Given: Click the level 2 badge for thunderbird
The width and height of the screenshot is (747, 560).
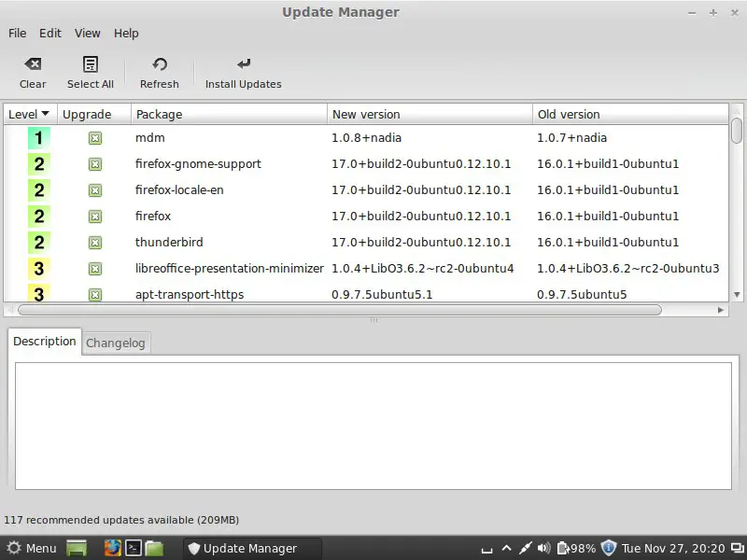Looking at the screenshot, I should point(39,243).
